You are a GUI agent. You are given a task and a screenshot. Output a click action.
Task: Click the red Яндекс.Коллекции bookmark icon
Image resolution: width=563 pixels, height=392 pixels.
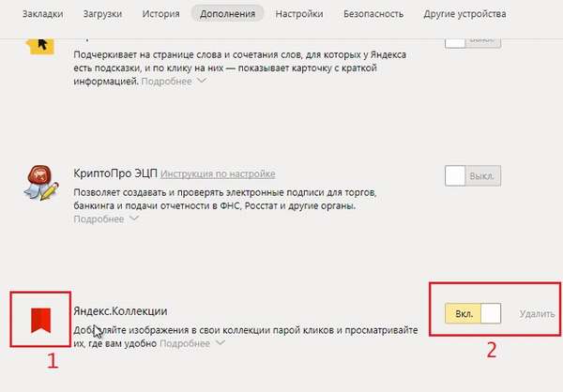click(40, 320)
